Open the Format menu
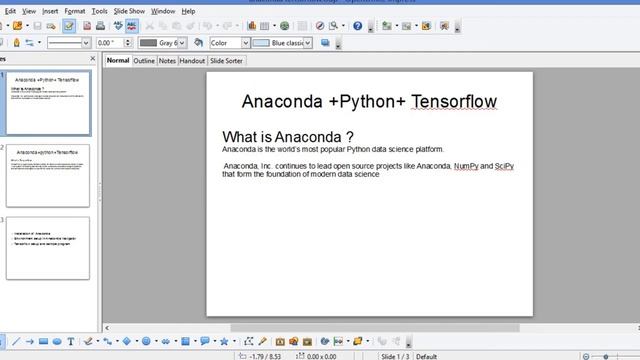The width and height of the screenshot is (640, 360). pyautogui.click(x=75, y=11)
